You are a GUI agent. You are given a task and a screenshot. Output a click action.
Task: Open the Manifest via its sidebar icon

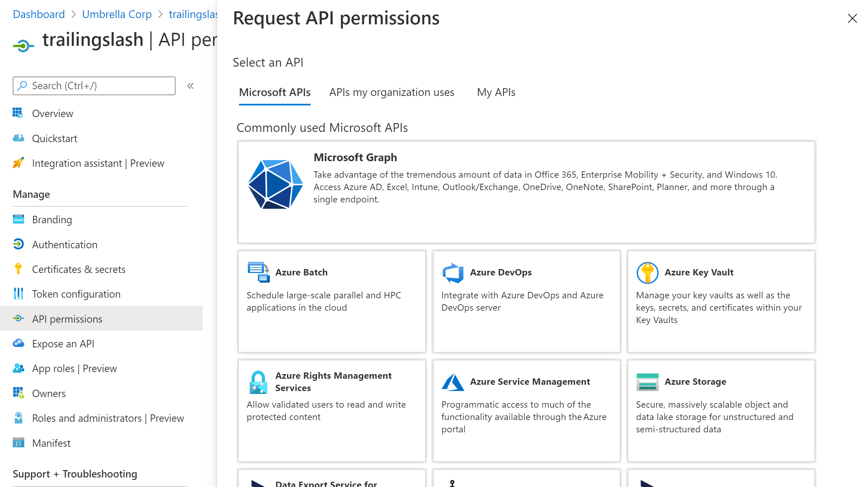[x=18, y=443]
